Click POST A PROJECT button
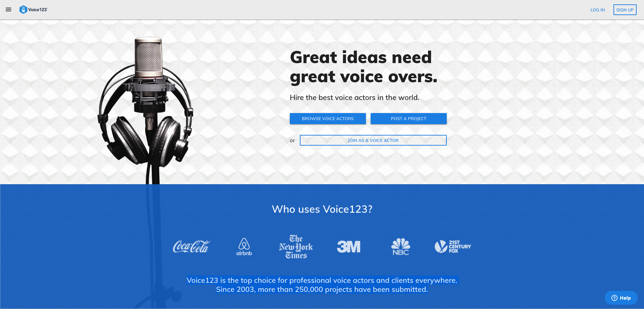This screenshot has width=644, height=309. tap(409, 119)
